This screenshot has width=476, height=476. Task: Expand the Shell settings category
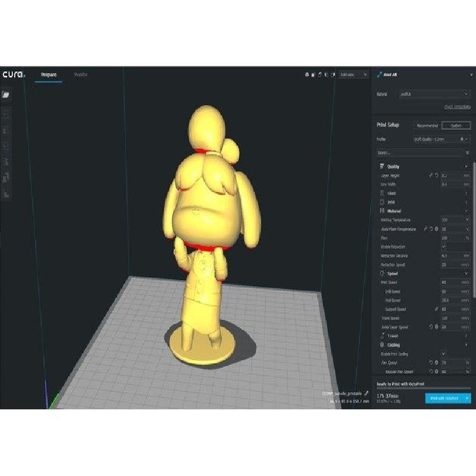424,193
